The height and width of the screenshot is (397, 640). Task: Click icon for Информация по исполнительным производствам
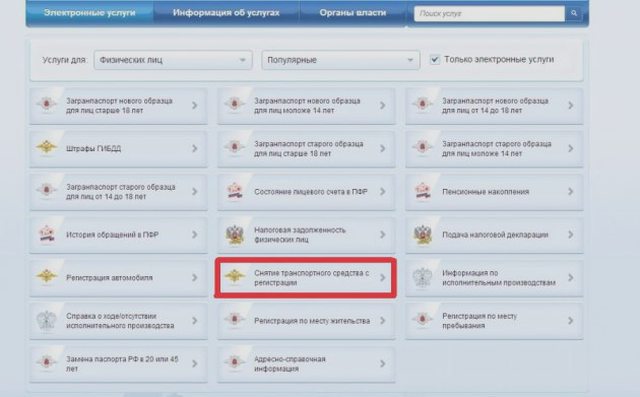(x=422, y=277)
